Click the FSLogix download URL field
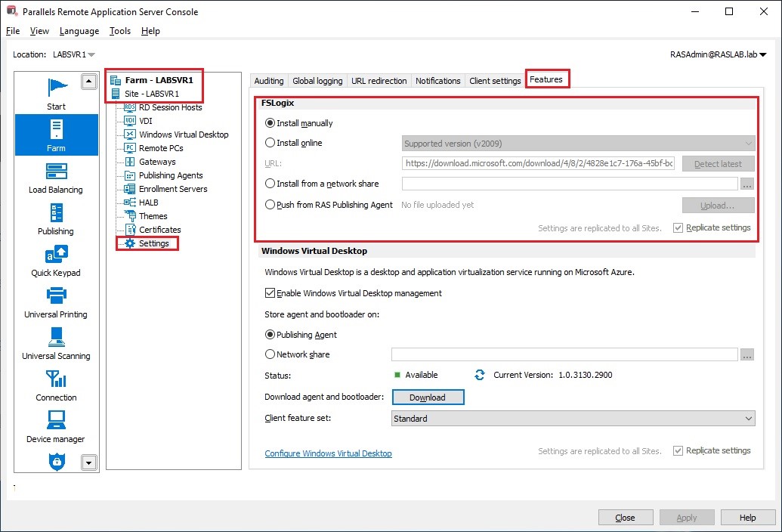 pyautogui.click(x=538, y=163)
